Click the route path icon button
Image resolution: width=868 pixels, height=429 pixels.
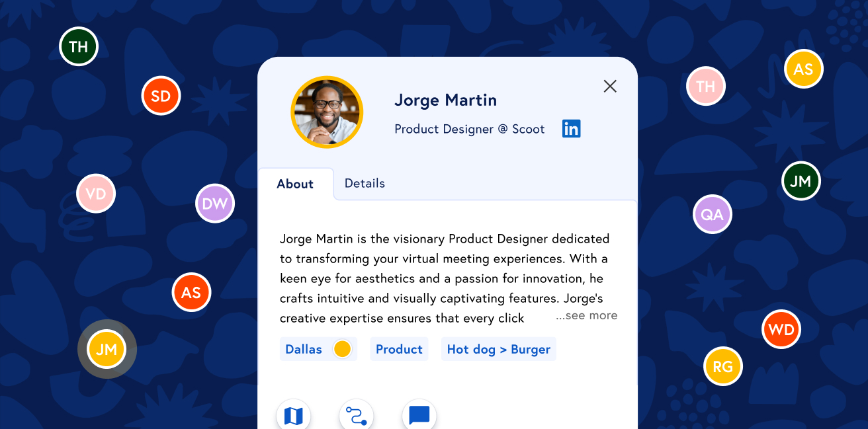click(x=356, y=416)
